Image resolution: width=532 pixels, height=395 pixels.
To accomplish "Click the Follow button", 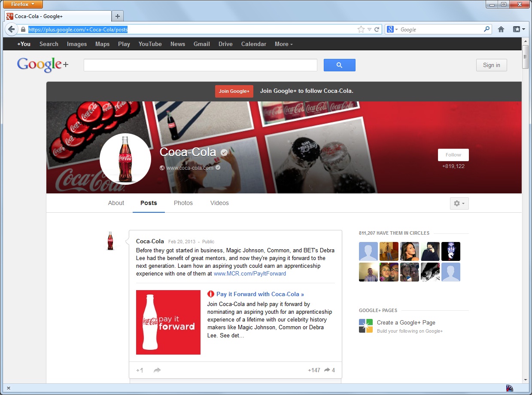I will [x=453, y=155].
